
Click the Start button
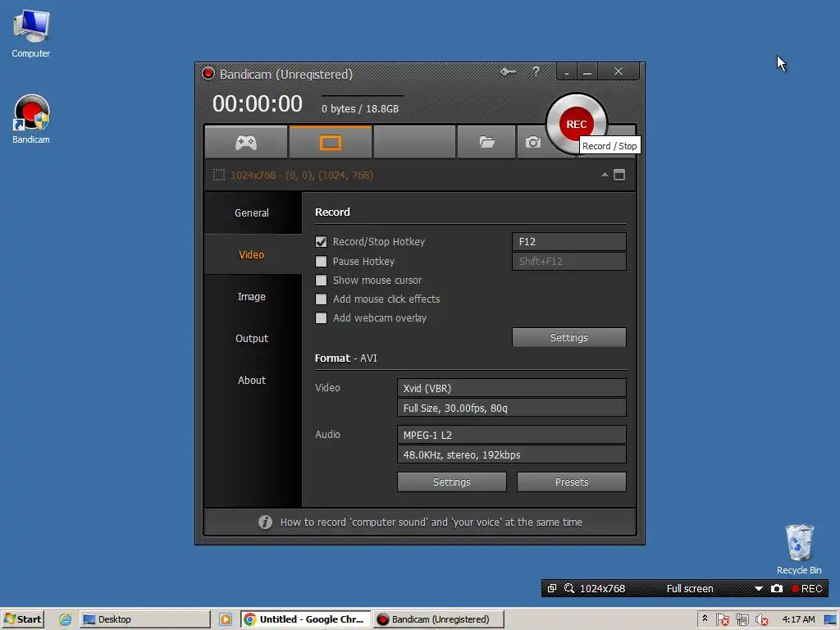(x=22, y=619)
